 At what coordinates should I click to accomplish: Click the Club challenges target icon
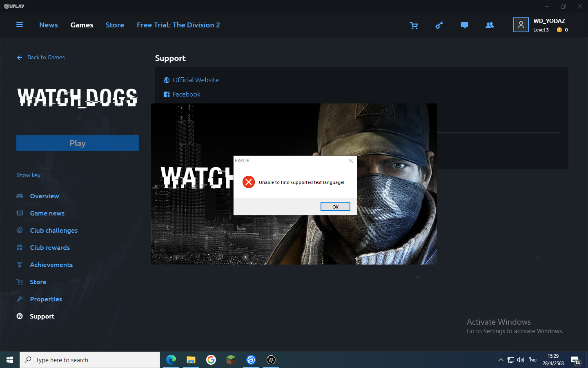click(x=20, y=230)
